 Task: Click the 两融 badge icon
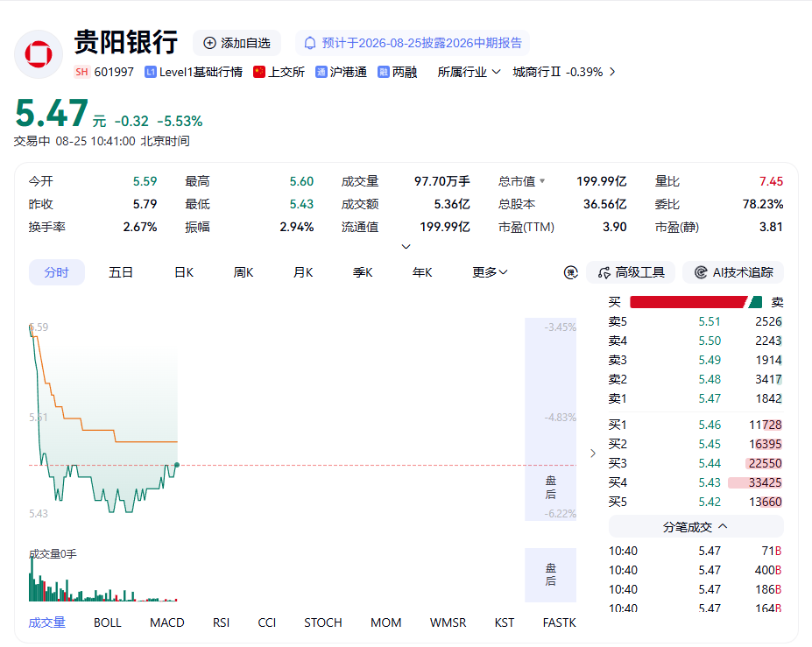[383, 72]
